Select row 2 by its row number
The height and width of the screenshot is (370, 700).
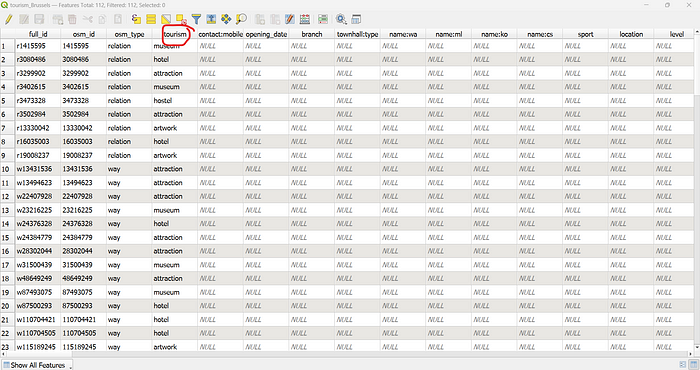click(8, 59)
